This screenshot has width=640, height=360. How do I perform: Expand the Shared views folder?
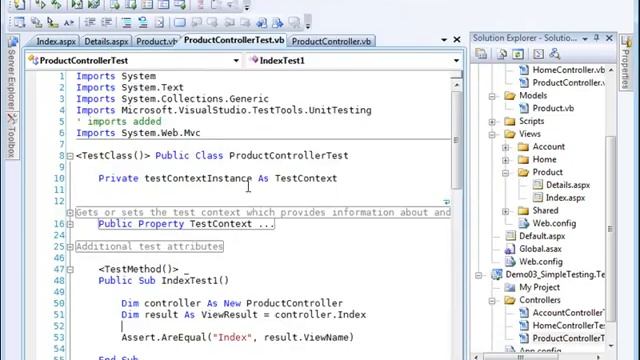(x=506, y=211)
